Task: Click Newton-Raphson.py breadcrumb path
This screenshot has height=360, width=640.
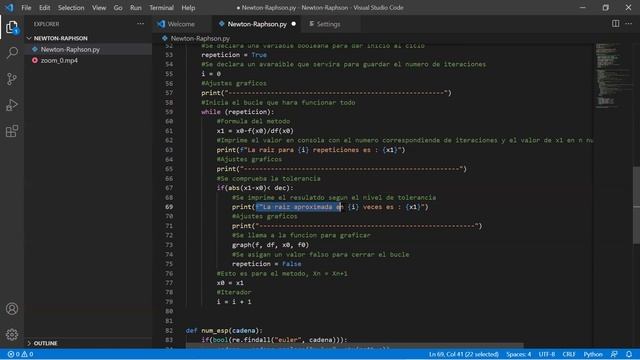Action: [x=200, y=38]
